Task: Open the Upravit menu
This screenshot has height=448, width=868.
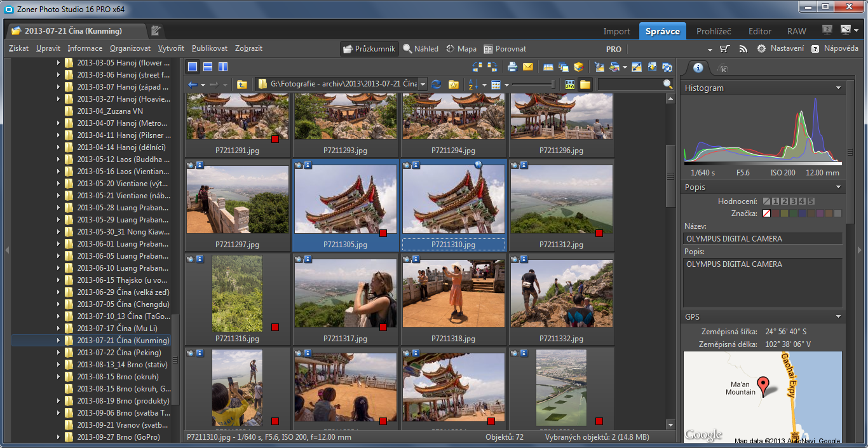Action: (x=48, y=48)
